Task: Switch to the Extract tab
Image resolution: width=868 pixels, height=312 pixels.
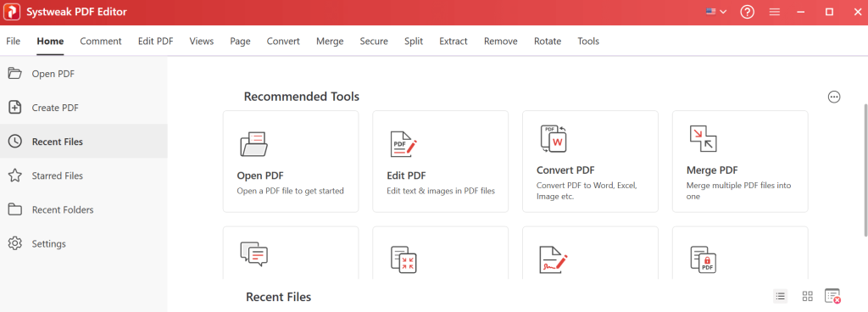Action: [x=453, y=41]
